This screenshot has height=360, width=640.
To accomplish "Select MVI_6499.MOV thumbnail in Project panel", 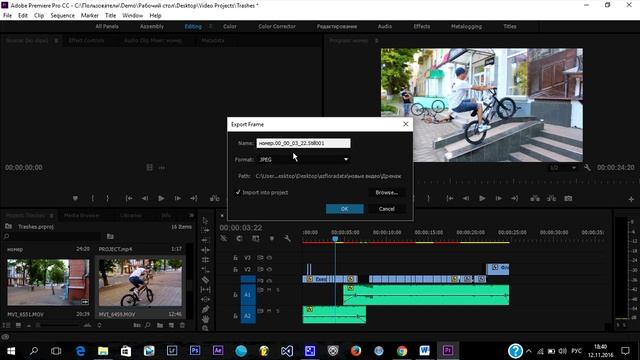I will click(x=140, y=282).
